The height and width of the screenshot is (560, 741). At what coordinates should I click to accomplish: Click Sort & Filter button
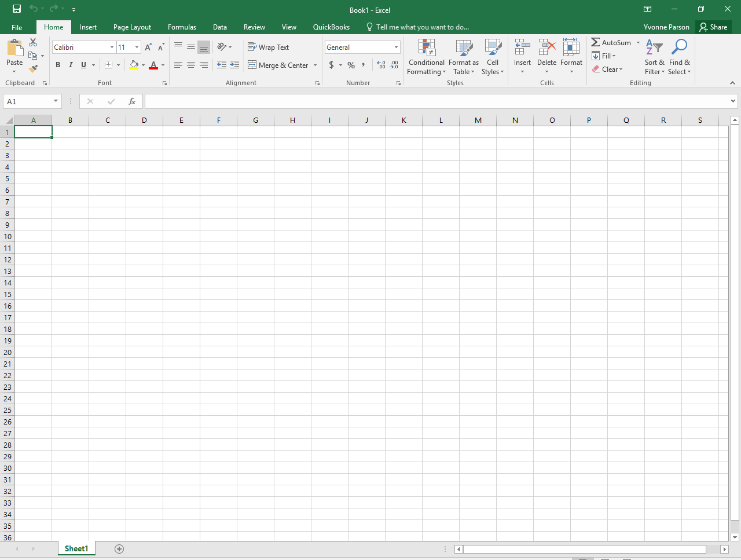pos(654,57)
